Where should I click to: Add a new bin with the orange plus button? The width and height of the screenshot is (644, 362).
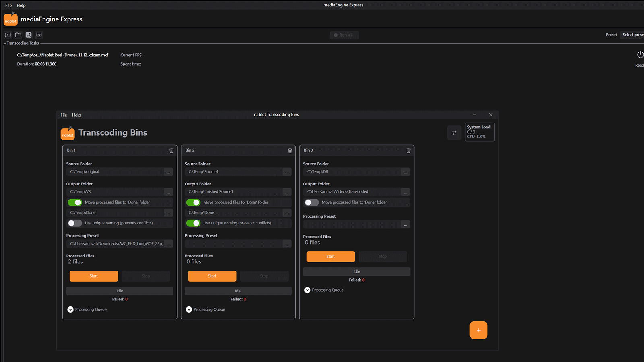479,330
